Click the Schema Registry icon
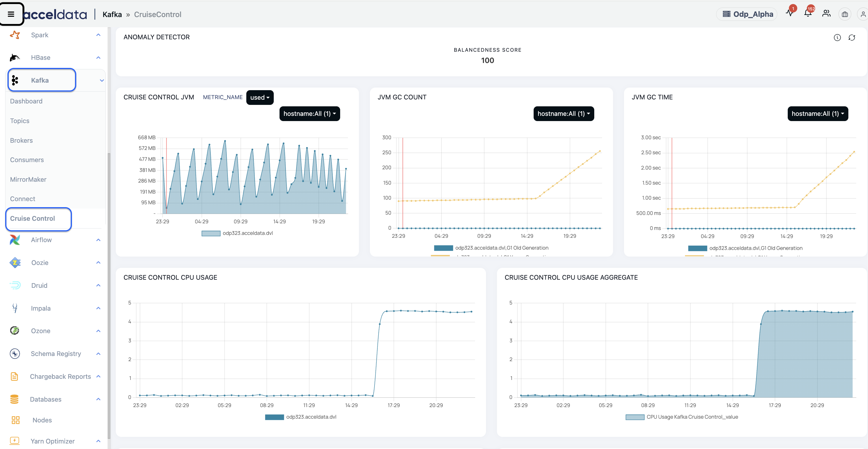868x449 pixels. click(15, 354)
